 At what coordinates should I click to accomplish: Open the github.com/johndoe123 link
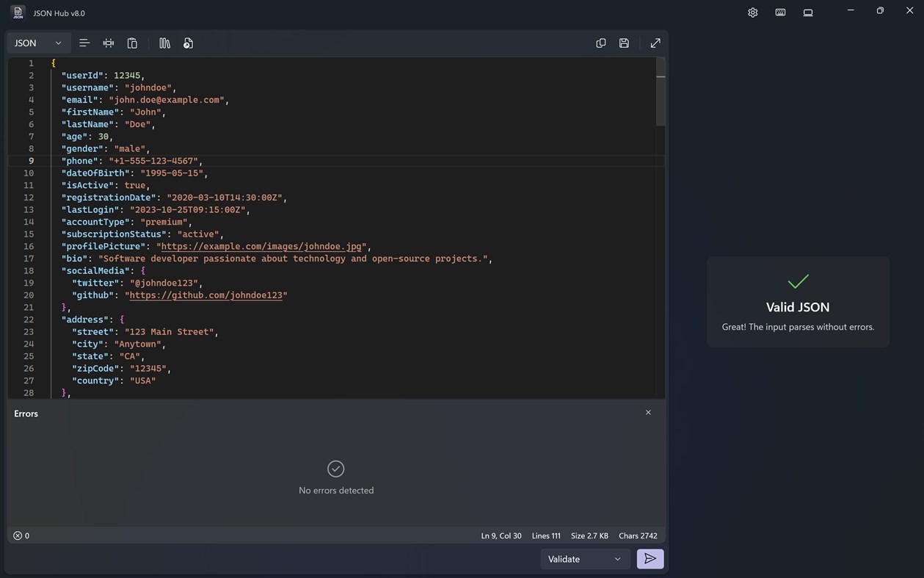pos(206,295)
